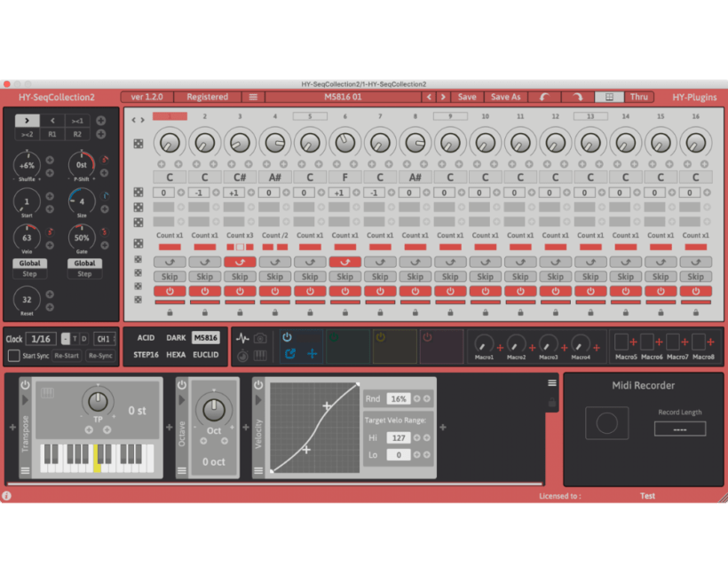Open the Count x1 selector on step 1
The image size is (728, 582).
point(169,235)
